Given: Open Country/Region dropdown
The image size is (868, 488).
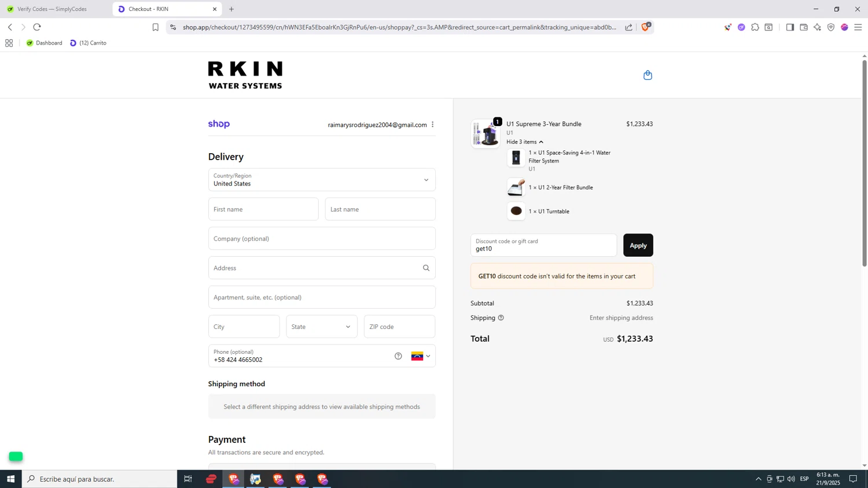Looking at the screenshot, I should coord(322,180).
